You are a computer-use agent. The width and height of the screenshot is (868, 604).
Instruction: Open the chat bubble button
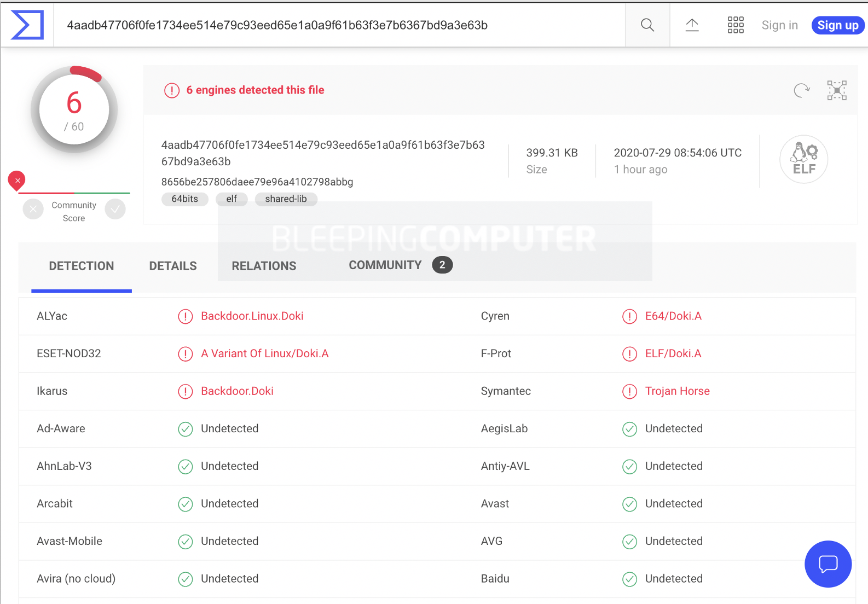[x=828, y=564]
